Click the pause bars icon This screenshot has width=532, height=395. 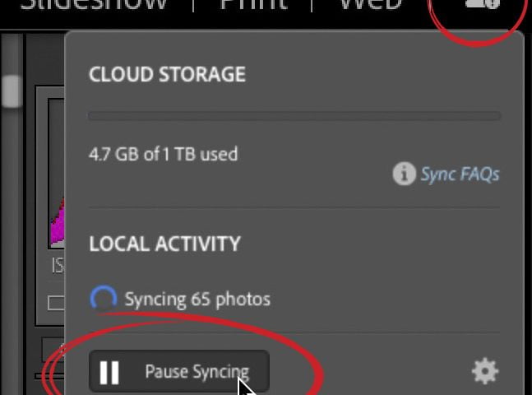(x=109, y=373)
